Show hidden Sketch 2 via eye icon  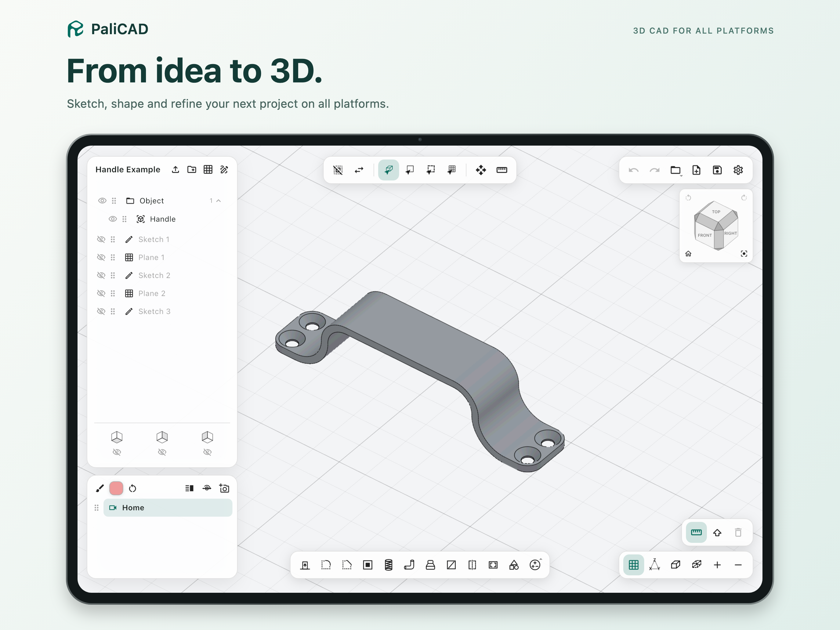point(101,275)
